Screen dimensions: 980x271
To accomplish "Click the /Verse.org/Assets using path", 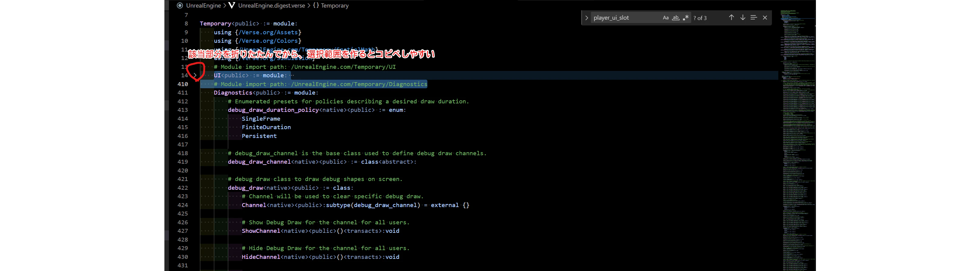I will point(268,32).
